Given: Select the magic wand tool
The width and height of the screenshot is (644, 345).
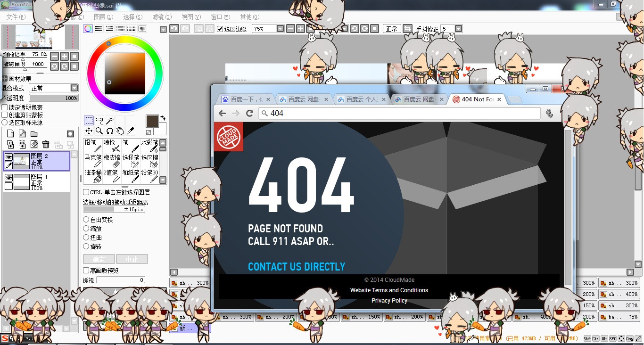Looking at the screenshot, I should pyautogui.click(x=109, y=121).
